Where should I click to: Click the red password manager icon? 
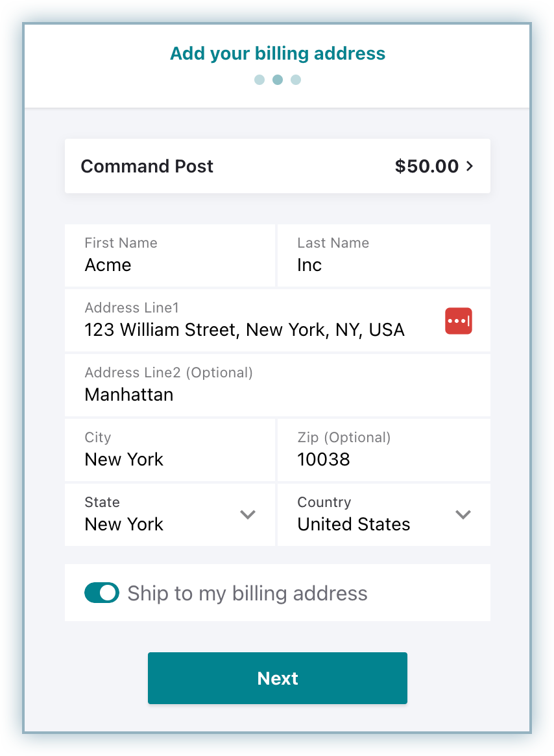[458, 321]
